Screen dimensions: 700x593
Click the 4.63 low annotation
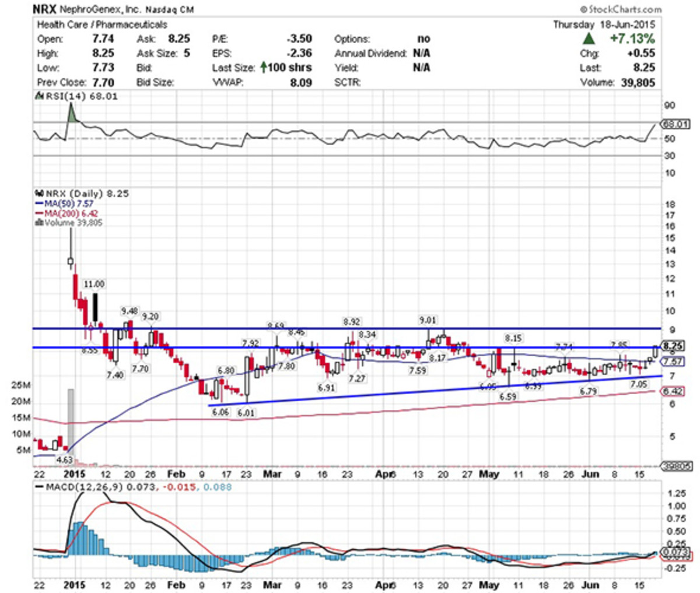point(64,460)
